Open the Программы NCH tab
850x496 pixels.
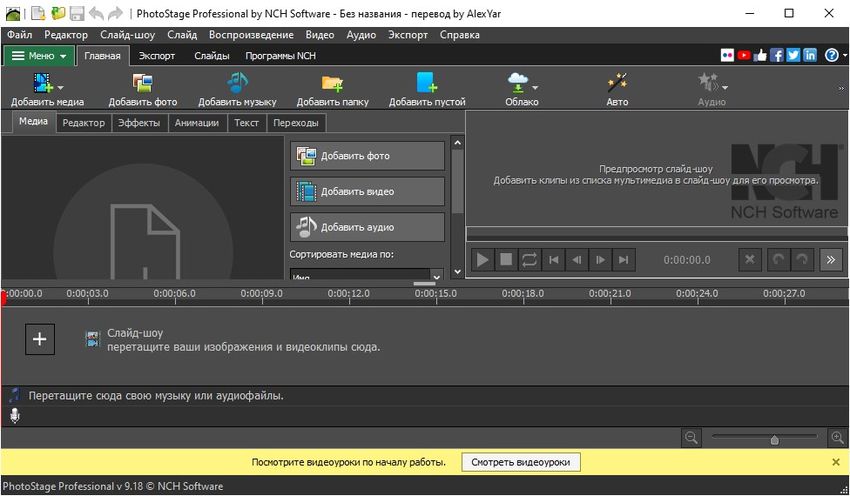[x=280, y=55]
